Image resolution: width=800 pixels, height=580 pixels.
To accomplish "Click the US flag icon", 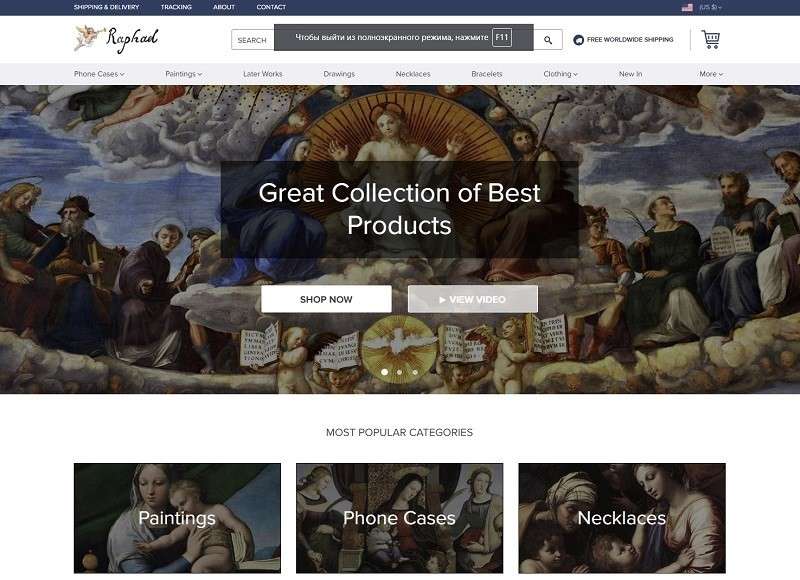I will (687, 8).
